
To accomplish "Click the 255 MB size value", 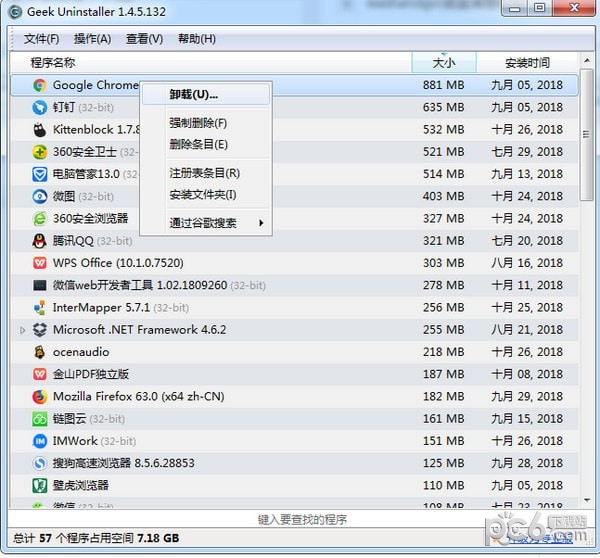I will click(x=443, y=330).
